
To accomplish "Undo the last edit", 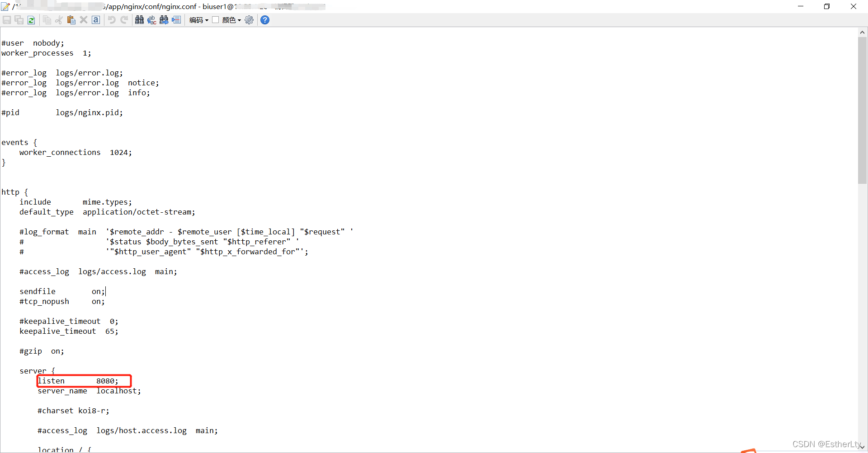I will 112,20.
